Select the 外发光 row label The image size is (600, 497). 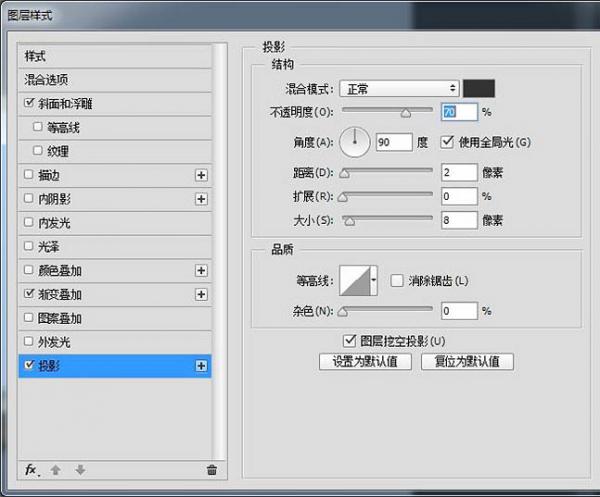54,342
